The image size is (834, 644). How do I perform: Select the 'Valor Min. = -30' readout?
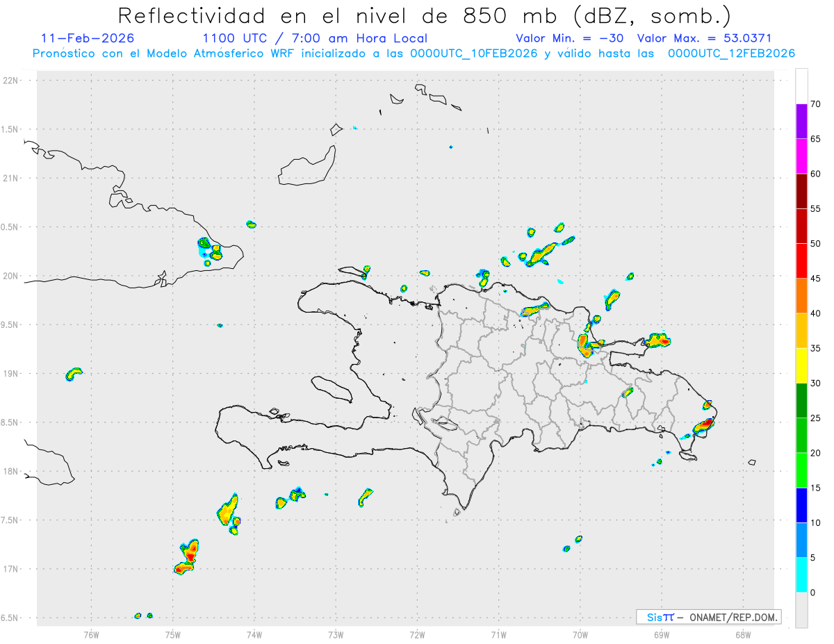[x=571, y=38]
